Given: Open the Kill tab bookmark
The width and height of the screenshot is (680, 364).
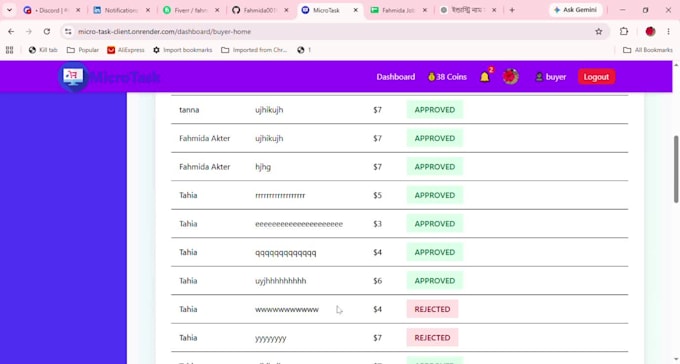Looking at the screenshot, I should 43,50.
